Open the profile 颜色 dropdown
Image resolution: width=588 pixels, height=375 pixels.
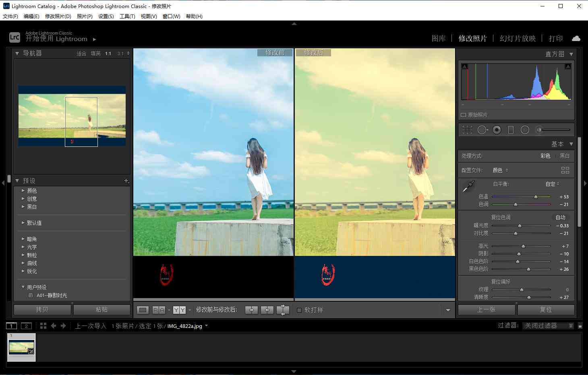501,170
